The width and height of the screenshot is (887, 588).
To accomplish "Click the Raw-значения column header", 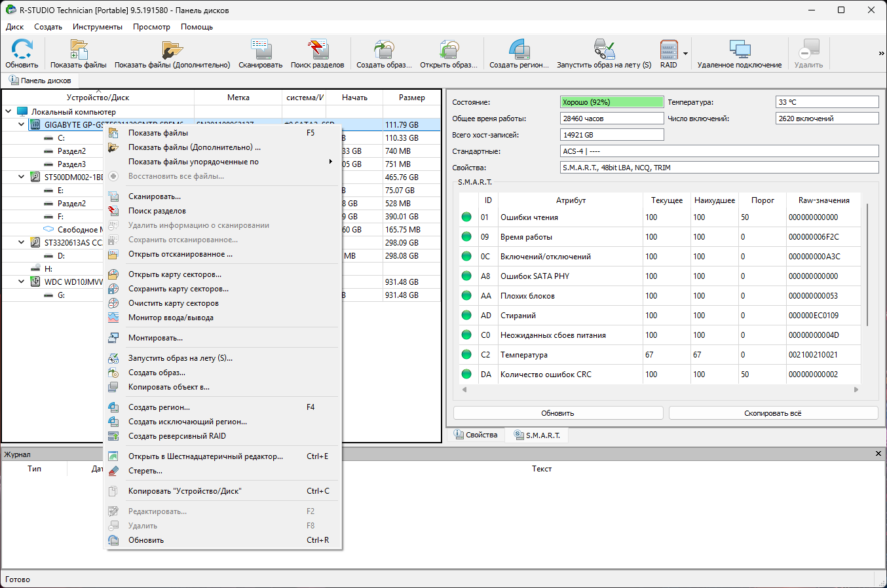I will 823,200.
